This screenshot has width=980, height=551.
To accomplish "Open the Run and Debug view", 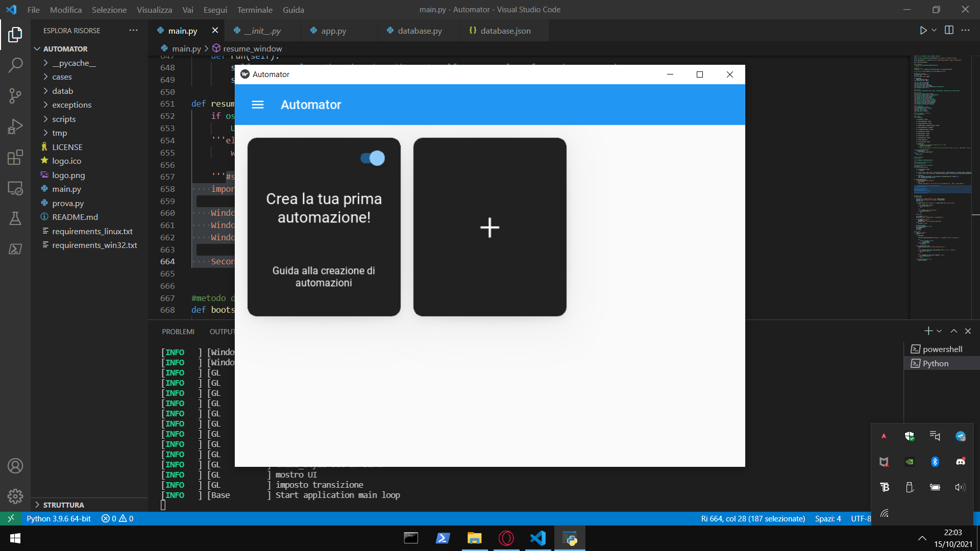I will pyautogui.click(x=15, y=127).
